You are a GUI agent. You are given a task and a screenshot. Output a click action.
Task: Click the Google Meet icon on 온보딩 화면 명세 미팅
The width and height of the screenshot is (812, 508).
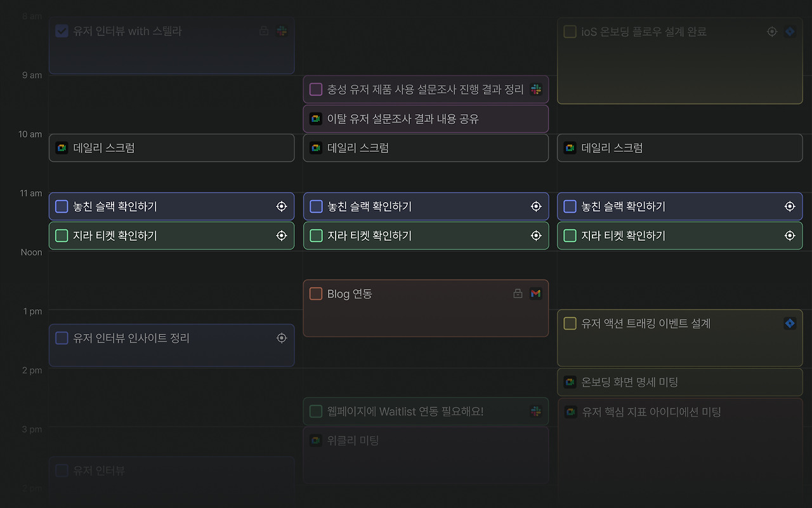(570, 382)
